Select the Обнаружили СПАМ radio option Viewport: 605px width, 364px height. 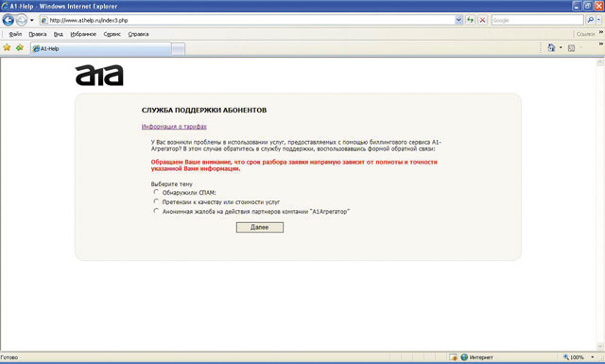pos(156,192)
